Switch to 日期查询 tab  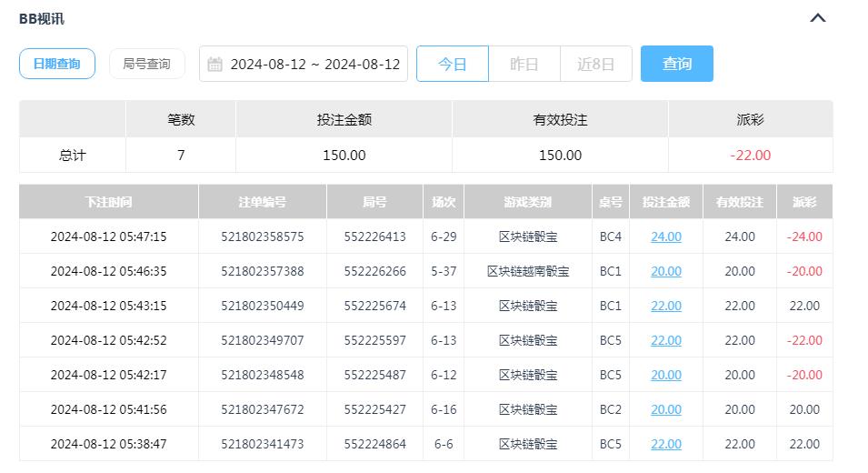point(56,64)
